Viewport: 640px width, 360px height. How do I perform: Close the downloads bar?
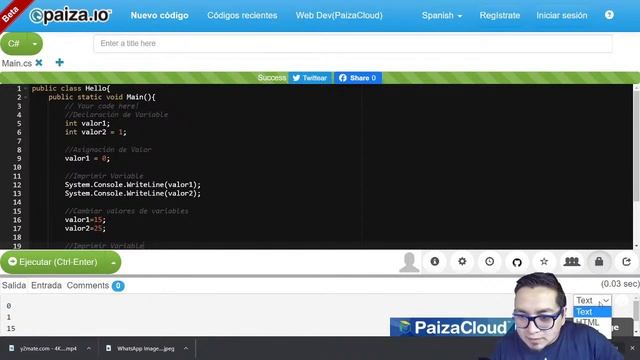[632, 348]
